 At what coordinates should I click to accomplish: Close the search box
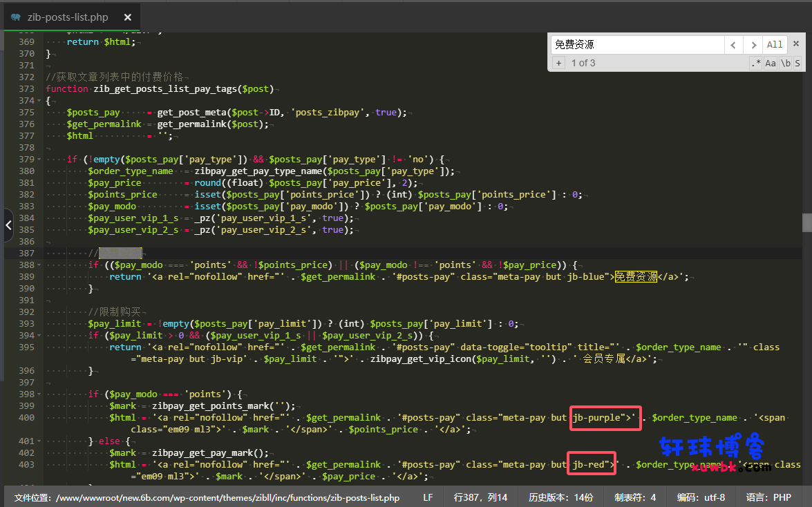(x=797, y=44)
